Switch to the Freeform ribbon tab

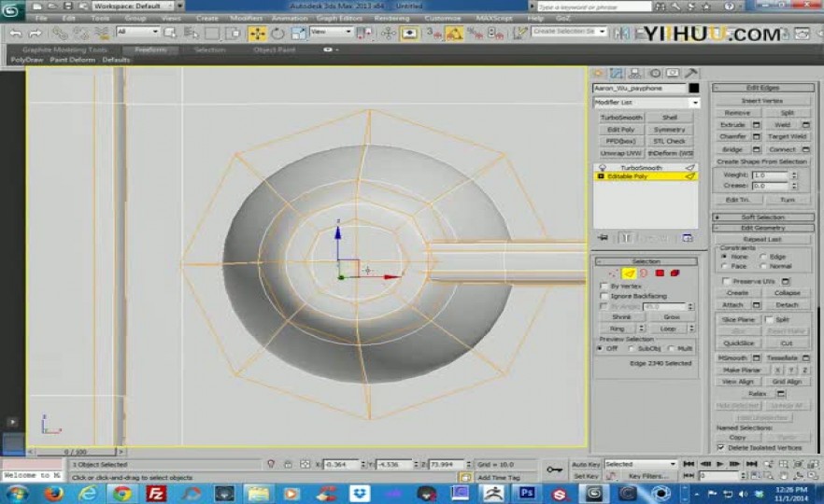tap(150, 49)
